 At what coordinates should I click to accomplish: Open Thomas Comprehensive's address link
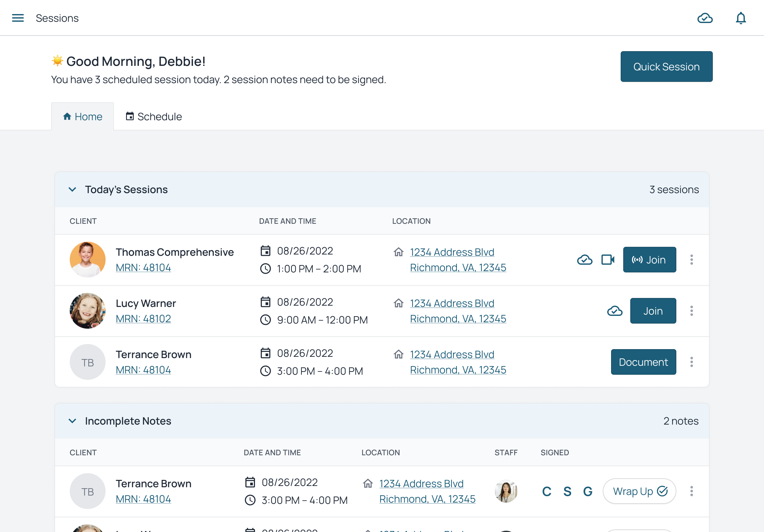click(458, 260)
